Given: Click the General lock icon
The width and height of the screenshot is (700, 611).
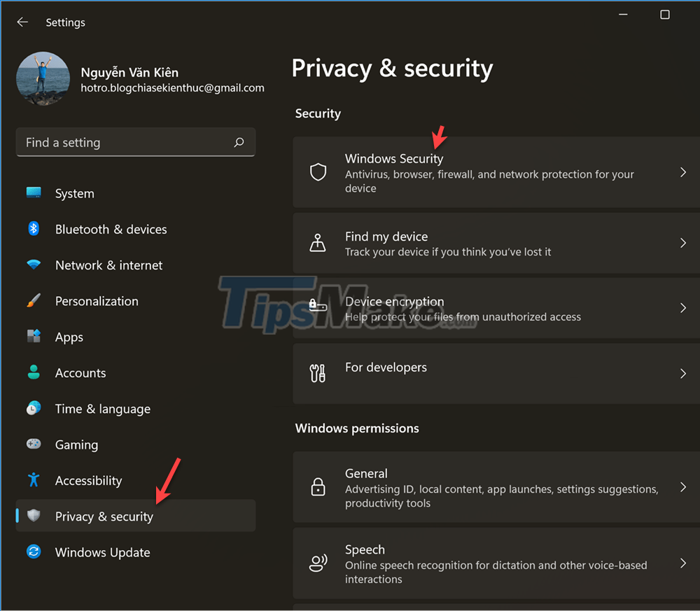Looking at the screenshot, I should (318, 487).
